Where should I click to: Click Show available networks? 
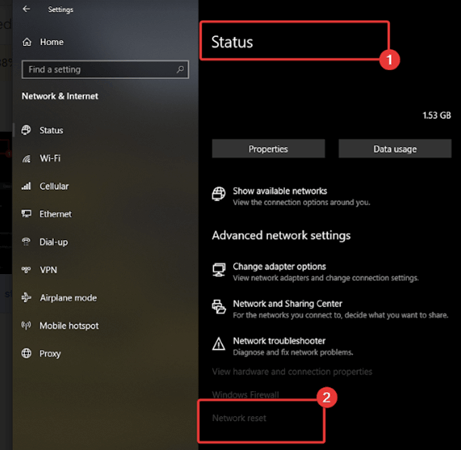(x=280, y=191)
